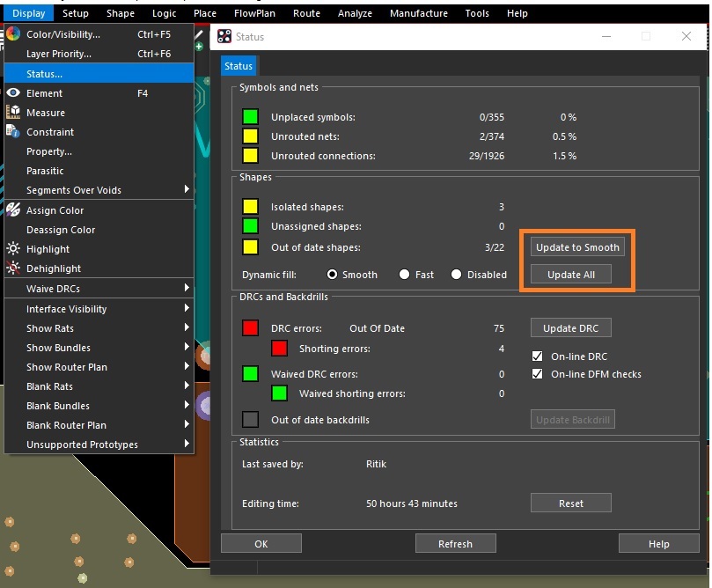The image size is (712, 588).
Task: Click the Element eye icon
Action: (13, 93)
